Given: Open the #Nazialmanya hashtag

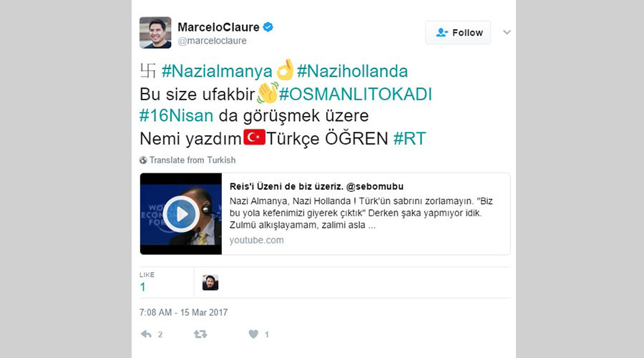Looking at the screenshot, I should tap(217, 71).
